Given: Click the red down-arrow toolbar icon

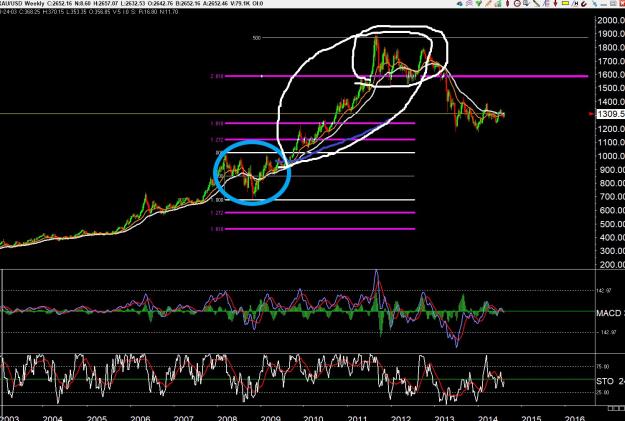Looking at the screenshot, I should click(x=555, y=3).
